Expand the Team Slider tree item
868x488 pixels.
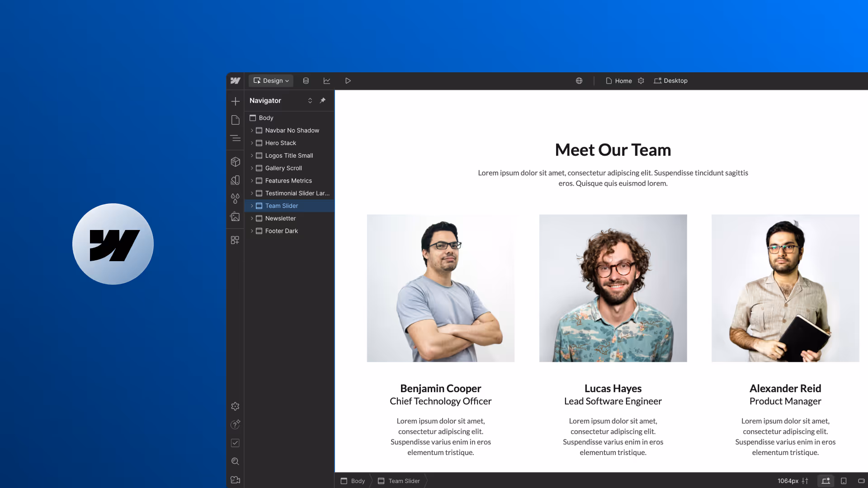(x=252, y=206)
